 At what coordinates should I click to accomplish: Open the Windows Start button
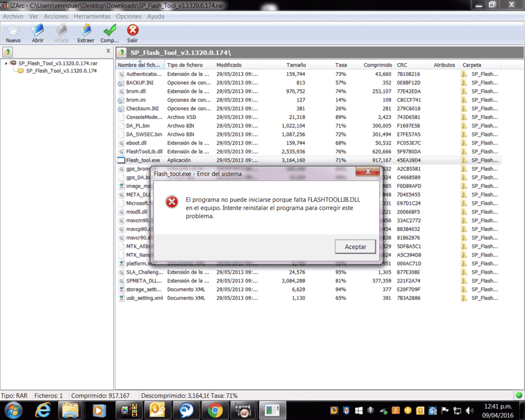[x=14, y=410]
